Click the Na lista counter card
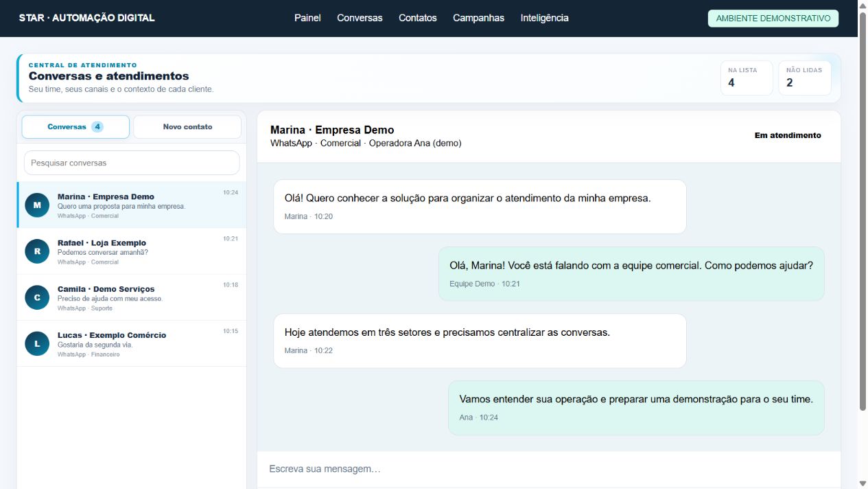The width and height of the screenshot is (868, 489). (747, 78)
